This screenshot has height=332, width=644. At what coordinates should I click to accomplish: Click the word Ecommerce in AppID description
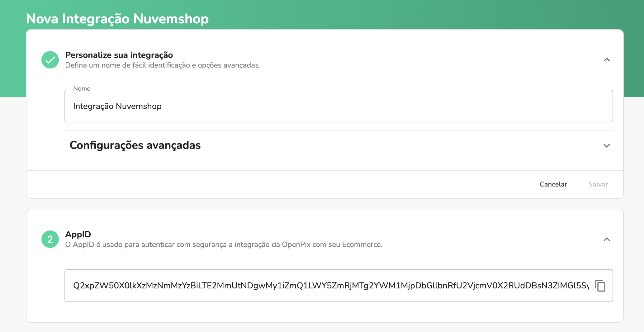click(x=362, y=245)
